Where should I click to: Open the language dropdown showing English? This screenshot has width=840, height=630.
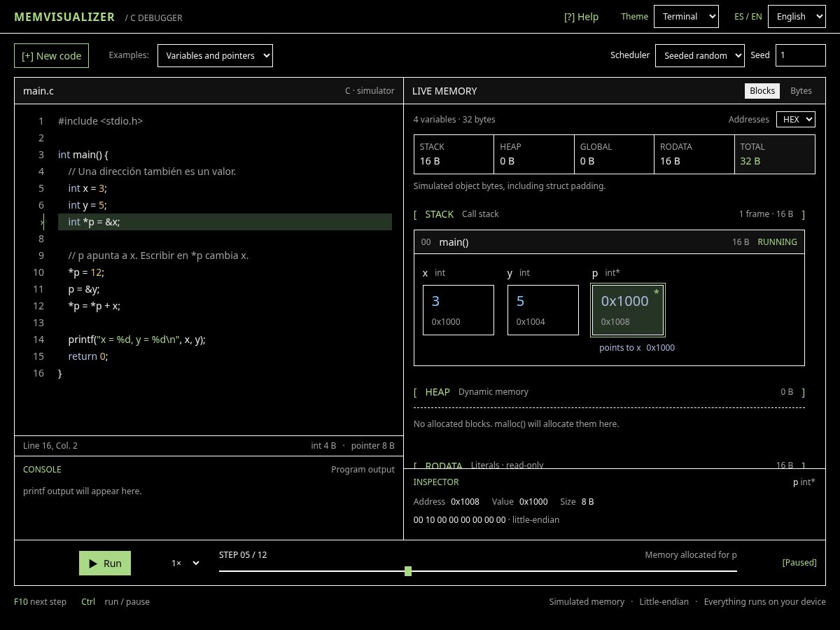coord(797,16)
